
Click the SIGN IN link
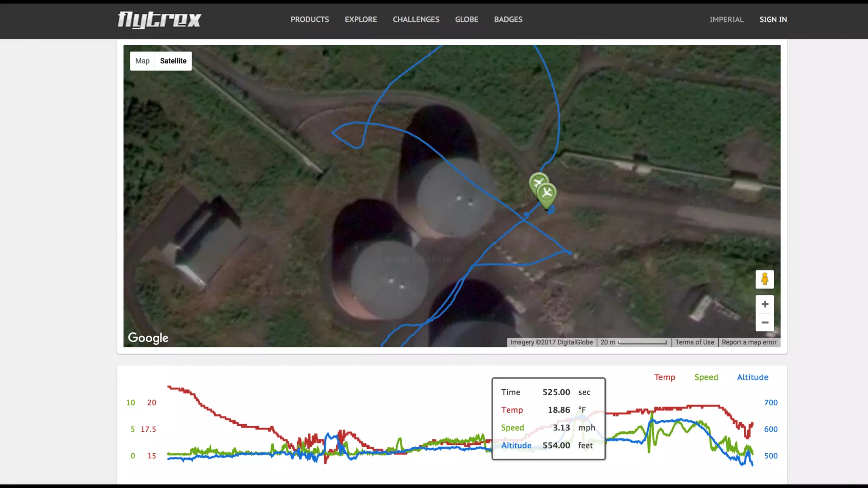pos(773,19)
